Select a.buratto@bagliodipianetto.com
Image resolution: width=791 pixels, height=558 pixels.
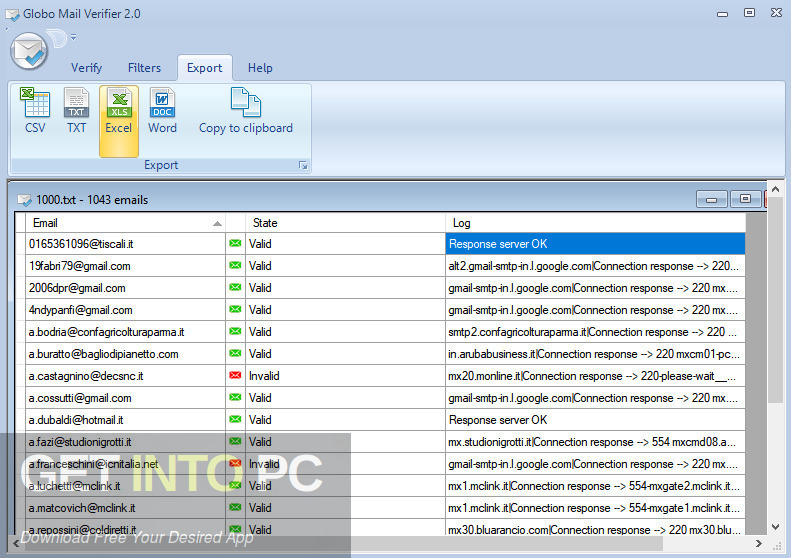pos(103,354)
